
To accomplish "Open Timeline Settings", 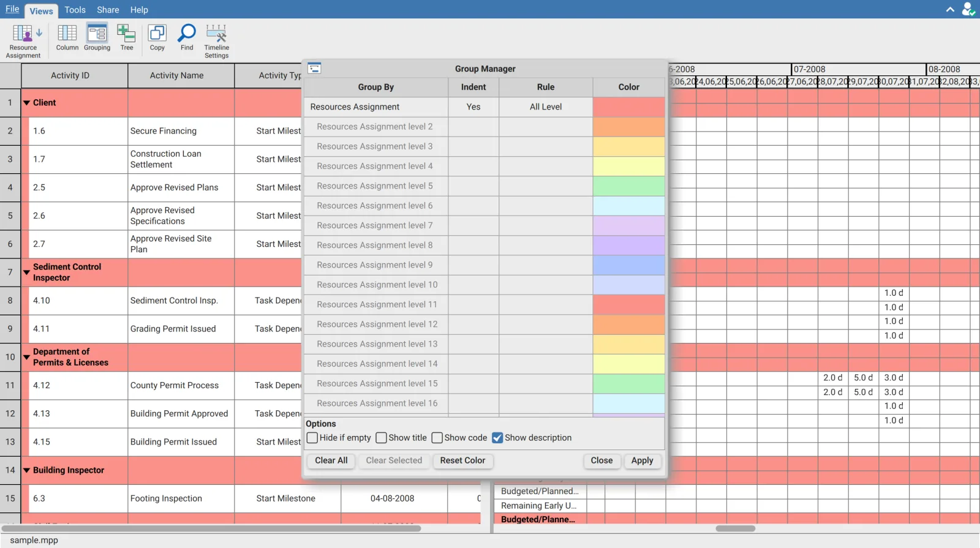I will pos(217,40).
